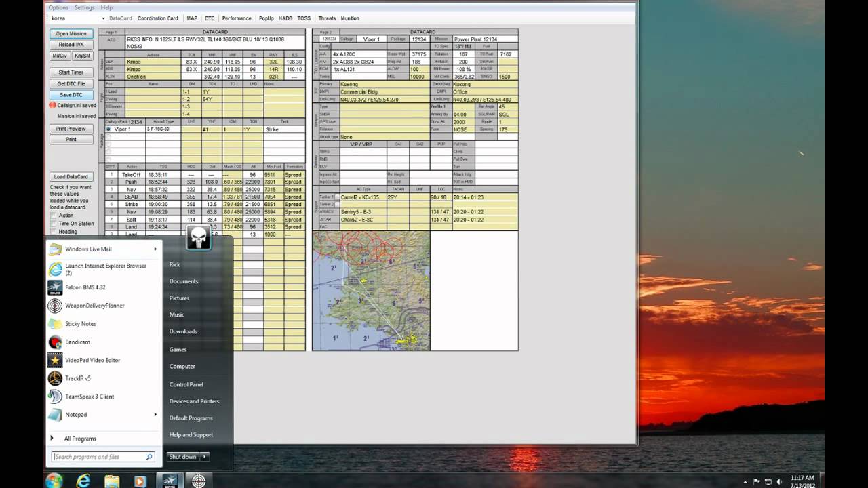Launch the Bandicam icon
Screen dimensions: 868x488
(x=55, y=342)
